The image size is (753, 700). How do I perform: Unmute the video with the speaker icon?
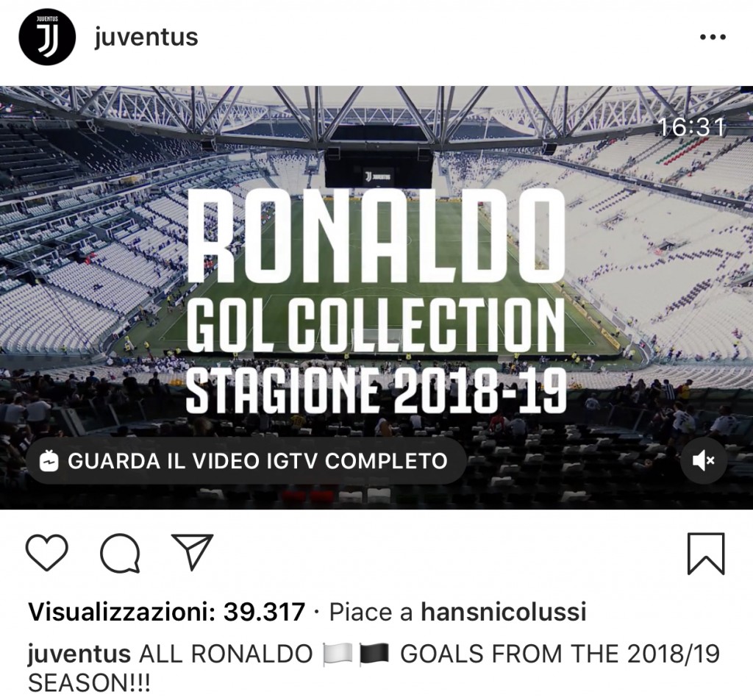tap(704, 461)
